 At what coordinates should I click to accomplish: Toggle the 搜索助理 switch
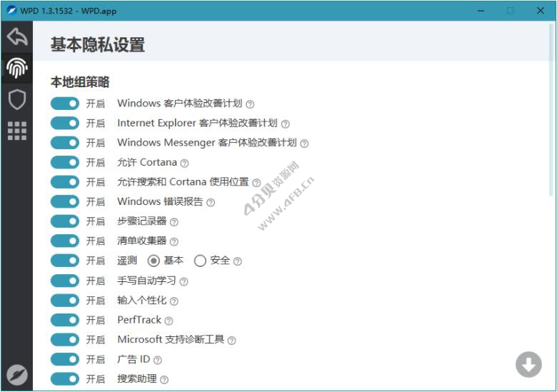tap(65, 379)
